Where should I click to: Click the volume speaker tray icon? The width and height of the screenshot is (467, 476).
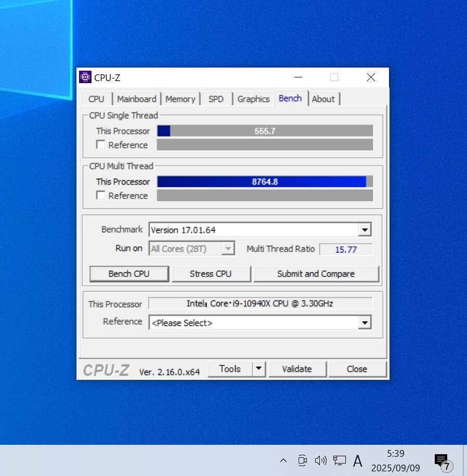point(320,460)
